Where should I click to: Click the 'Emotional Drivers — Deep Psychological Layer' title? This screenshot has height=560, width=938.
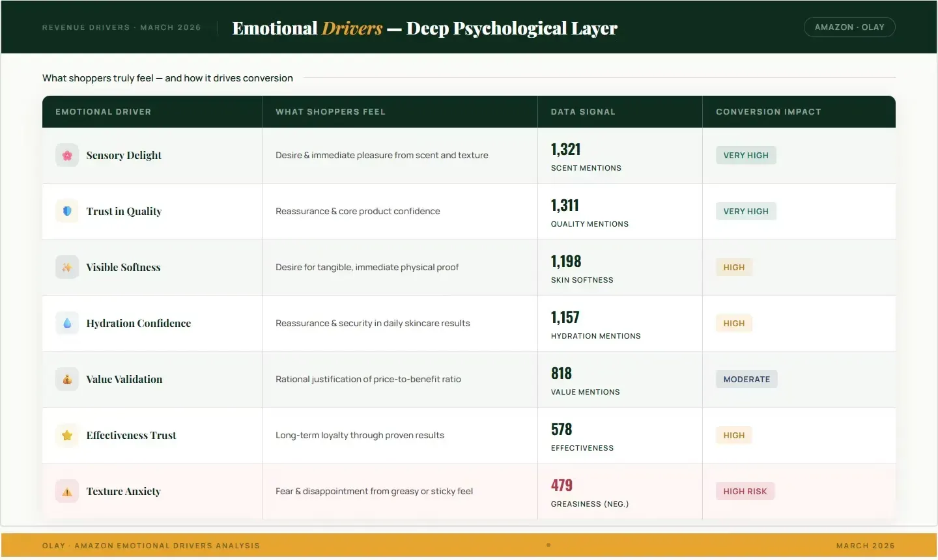(x=425, y=29)
